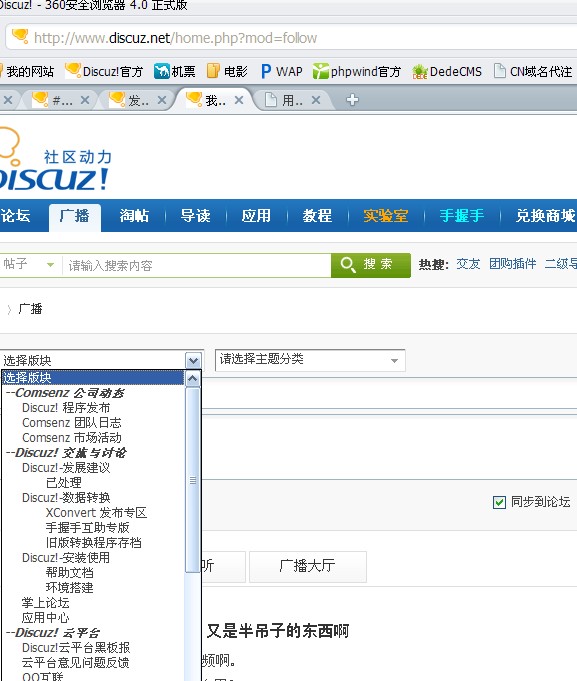Open the 淘帖 navigation item

134,215
